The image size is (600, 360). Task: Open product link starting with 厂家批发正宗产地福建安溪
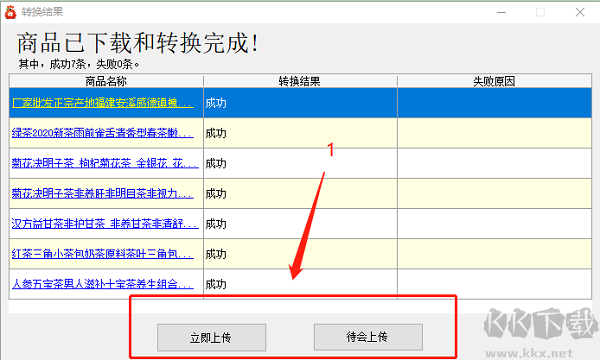[103, 103]
